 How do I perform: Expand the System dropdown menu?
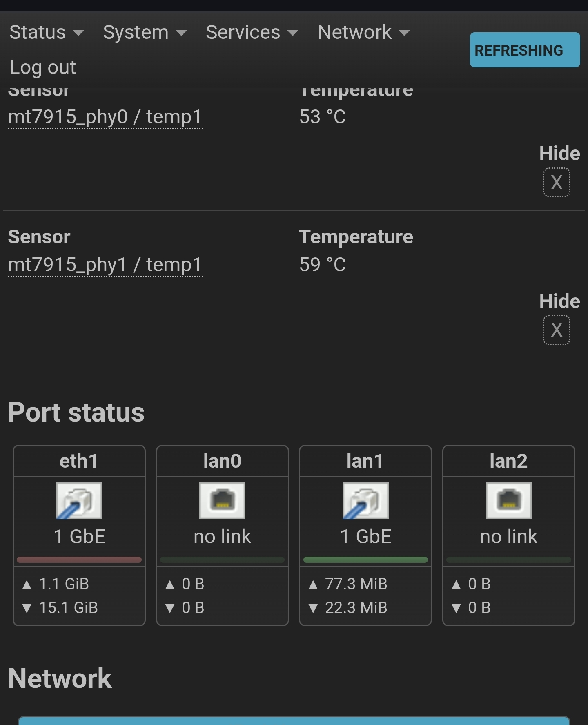tap(145, 32)
